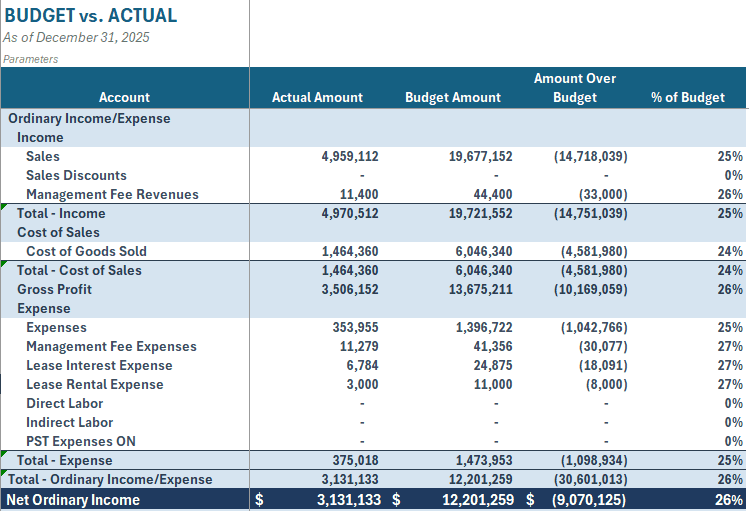The image size is (749, 511).
Task: Select Gross Profit actual 3,506,152
Action: coord(350,289)
